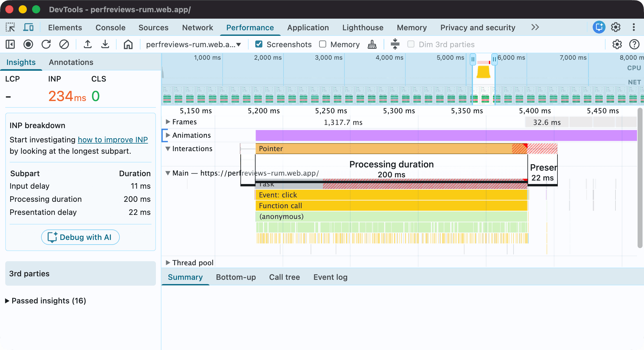Open the AI assistance panel icon
Image resolution: width=644 pixels, height=350 pixels.
click(x=599, y=27)
